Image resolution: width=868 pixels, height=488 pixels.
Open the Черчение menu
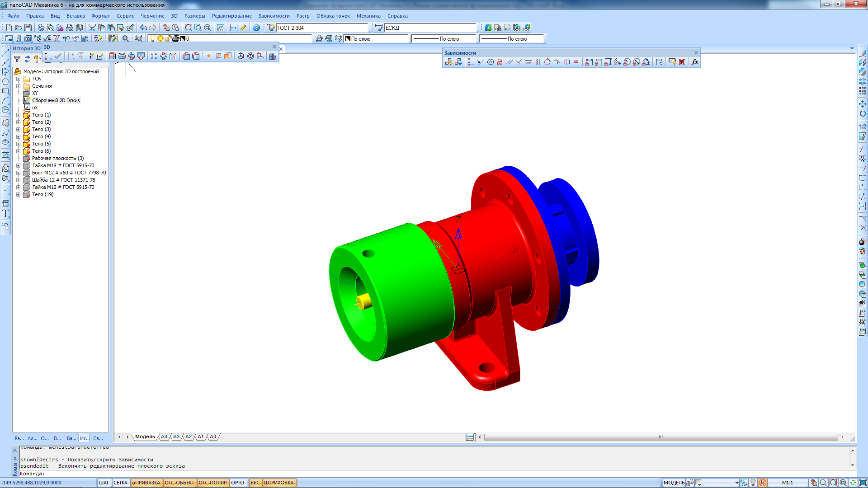[x=152, y=16]
